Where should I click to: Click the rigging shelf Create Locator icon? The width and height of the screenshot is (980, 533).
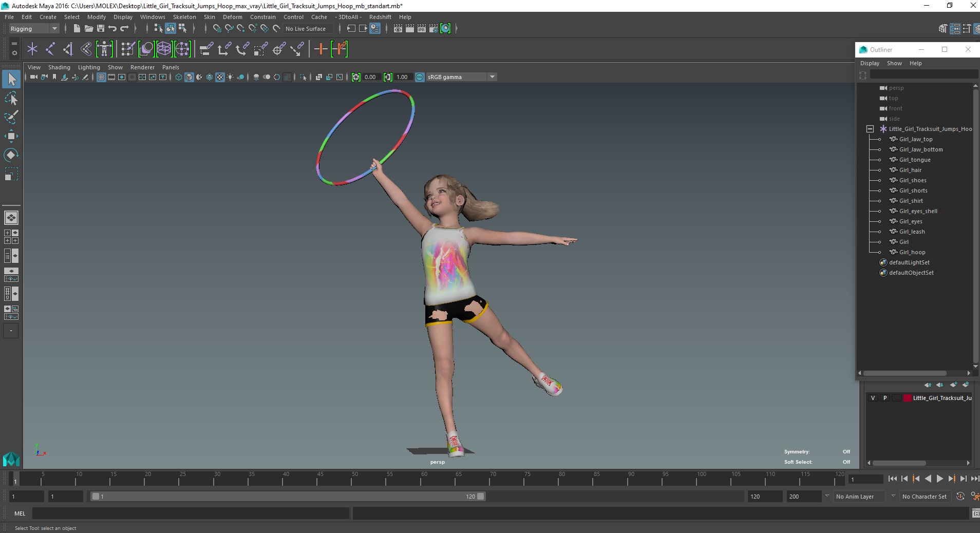(x=32, y=49)
